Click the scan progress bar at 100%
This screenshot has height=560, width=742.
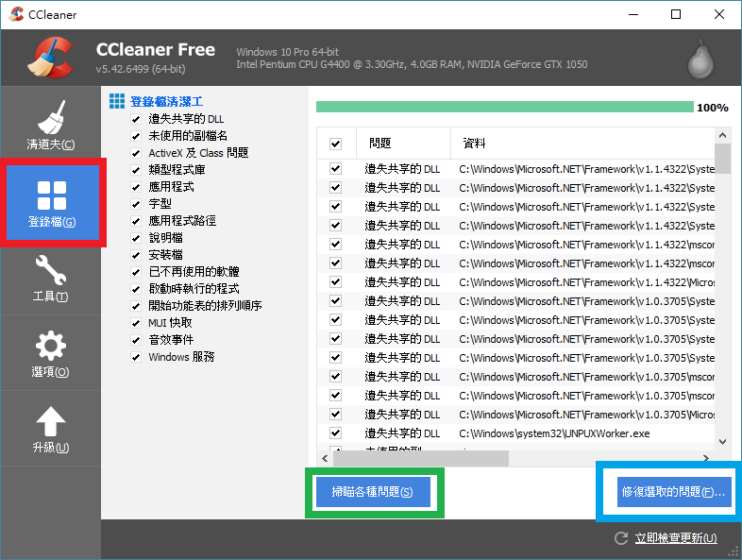[504, 107]
